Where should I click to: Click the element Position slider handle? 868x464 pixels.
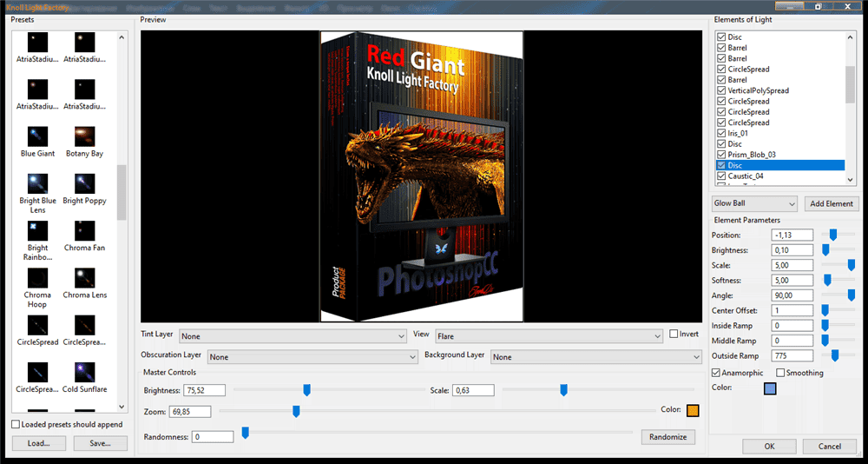[x=832, y=235]
